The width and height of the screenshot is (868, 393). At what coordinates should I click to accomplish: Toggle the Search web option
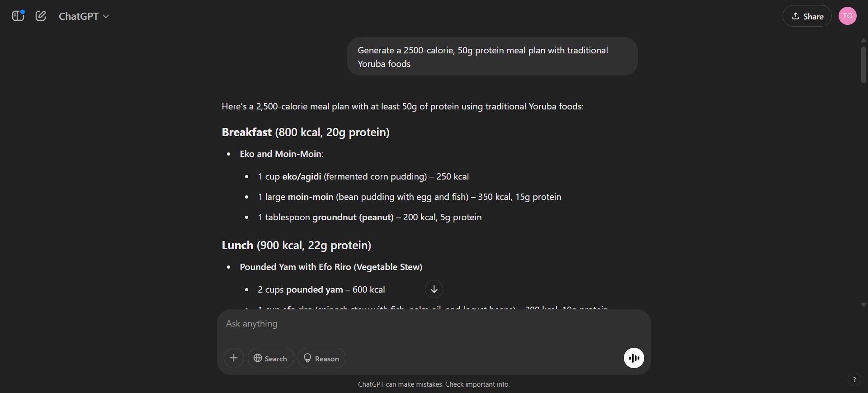[x=271, y=358]
